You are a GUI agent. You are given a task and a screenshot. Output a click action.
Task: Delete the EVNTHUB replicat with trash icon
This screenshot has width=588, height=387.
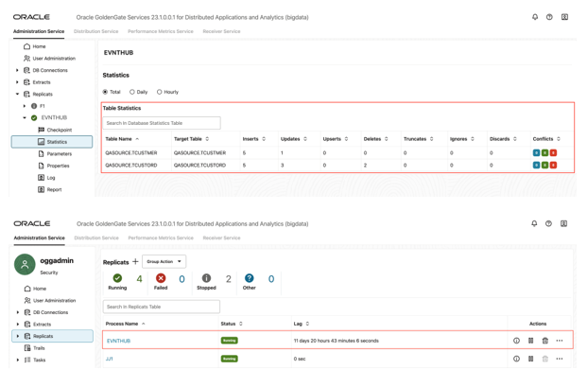pos(545,341)
